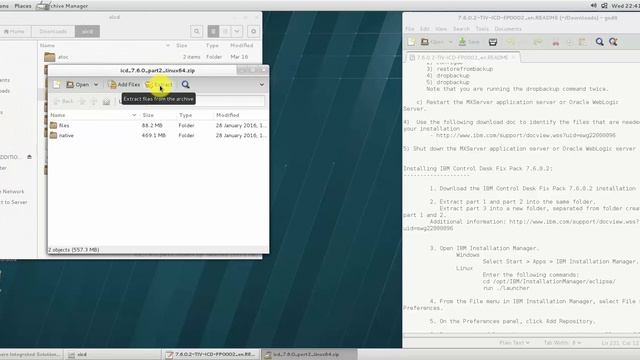Click the Places menu in the top panel

click(23, 6)
